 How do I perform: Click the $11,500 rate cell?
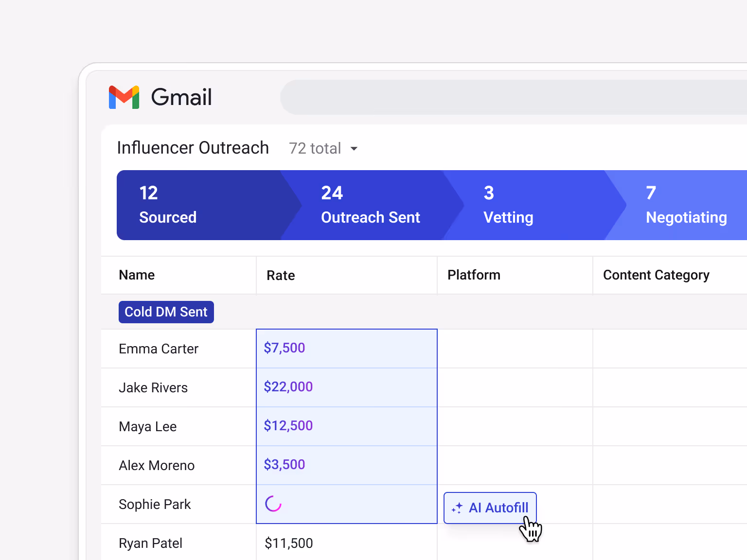pos(347,542)
